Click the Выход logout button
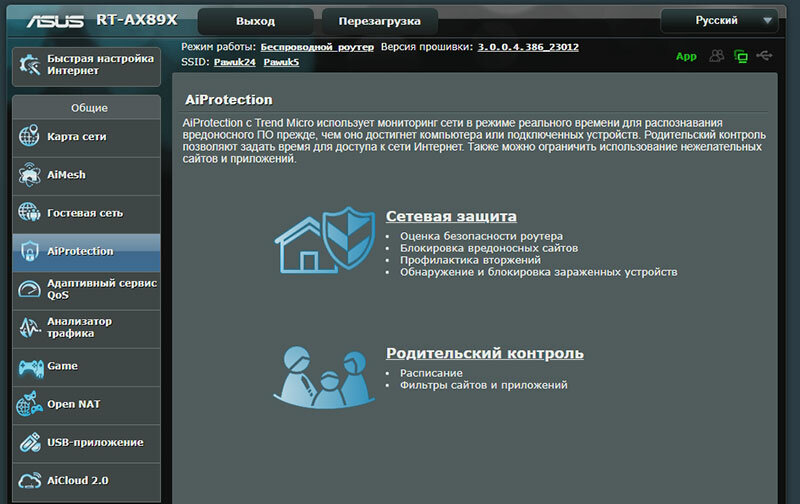Screen dimensions: 800x504 (x=255, y=21)
